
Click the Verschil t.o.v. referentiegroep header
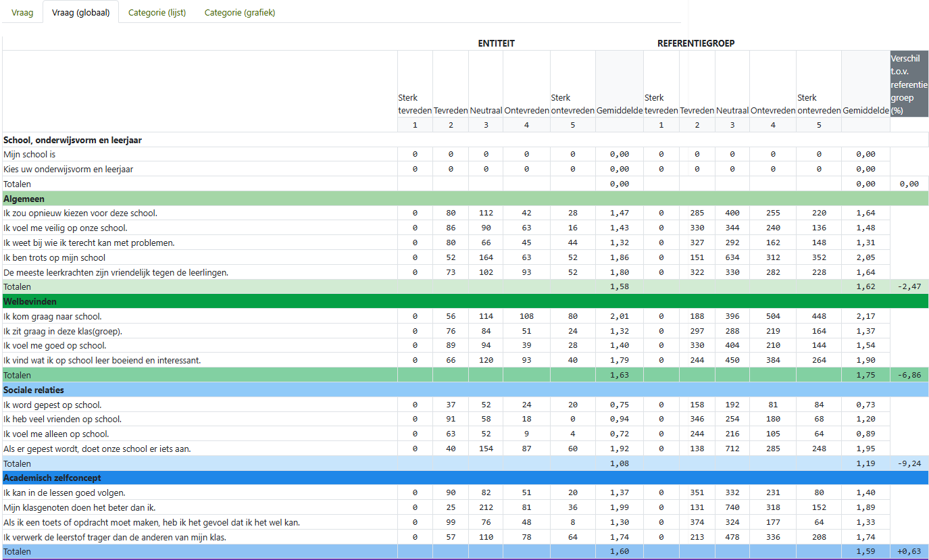(x=909, y=84)
